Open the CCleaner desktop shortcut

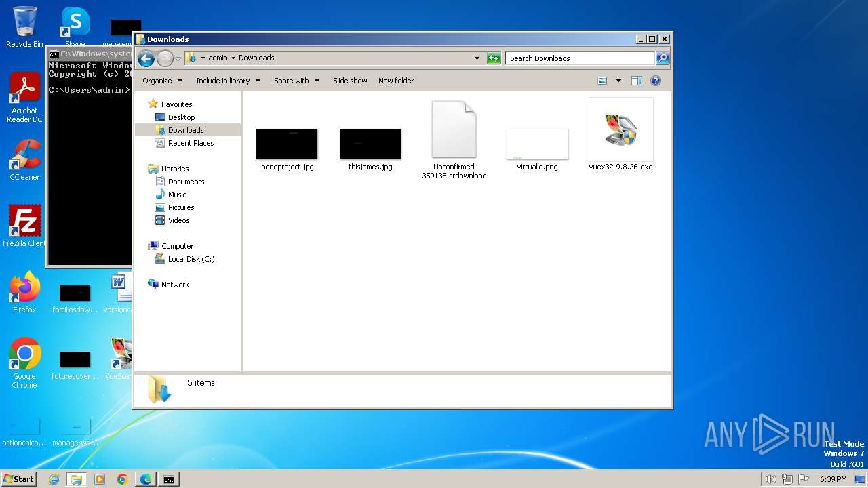point(24,160)
